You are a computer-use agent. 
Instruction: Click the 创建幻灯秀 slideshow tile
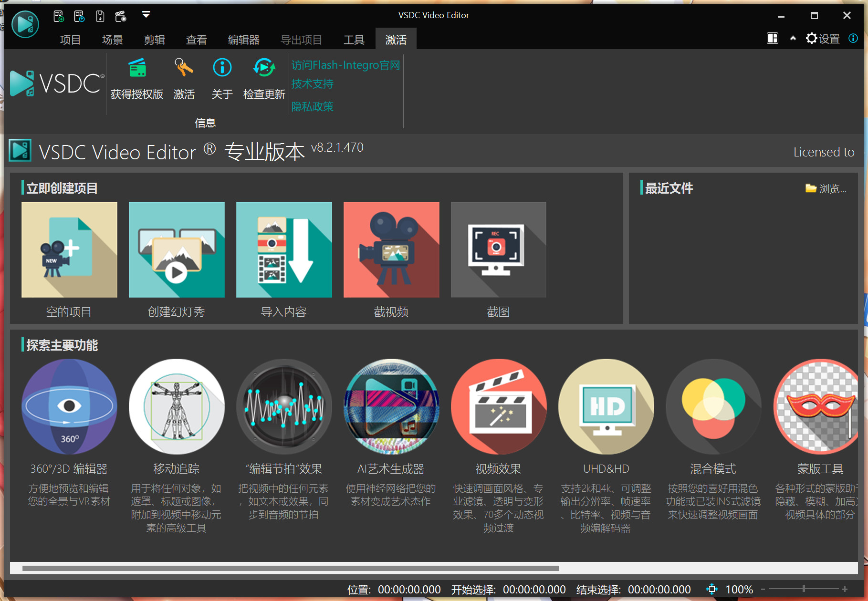click(x=177, y=249)
